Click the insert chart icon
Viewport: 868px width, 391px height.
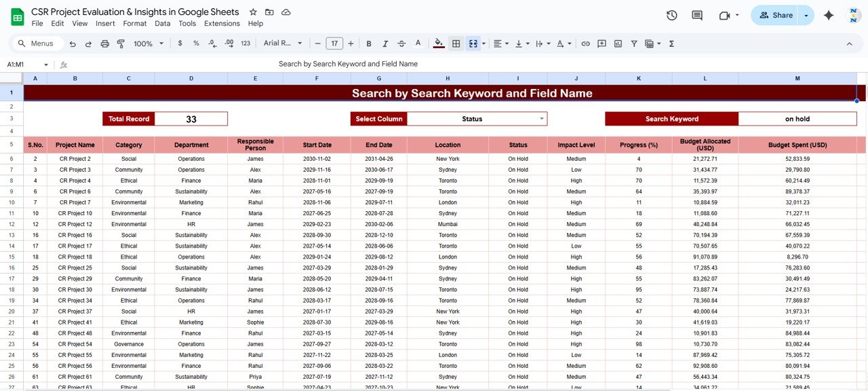click(618, 43)
